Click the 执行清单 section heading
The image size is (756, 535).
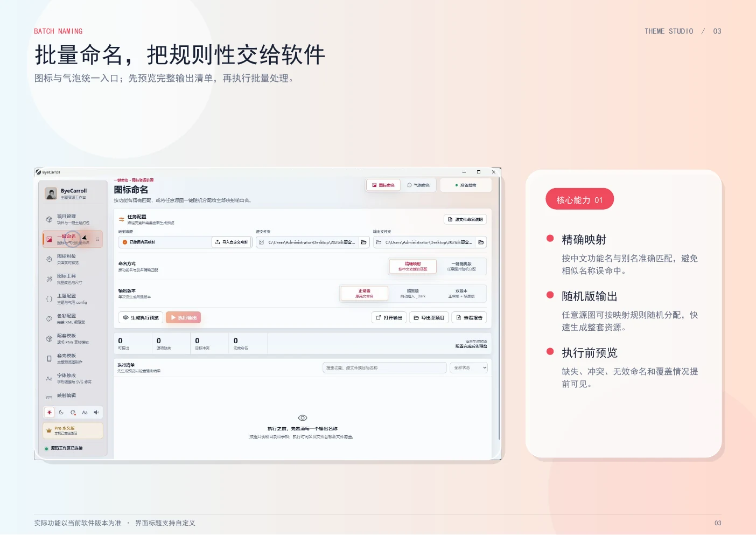[x=126, y=365]
